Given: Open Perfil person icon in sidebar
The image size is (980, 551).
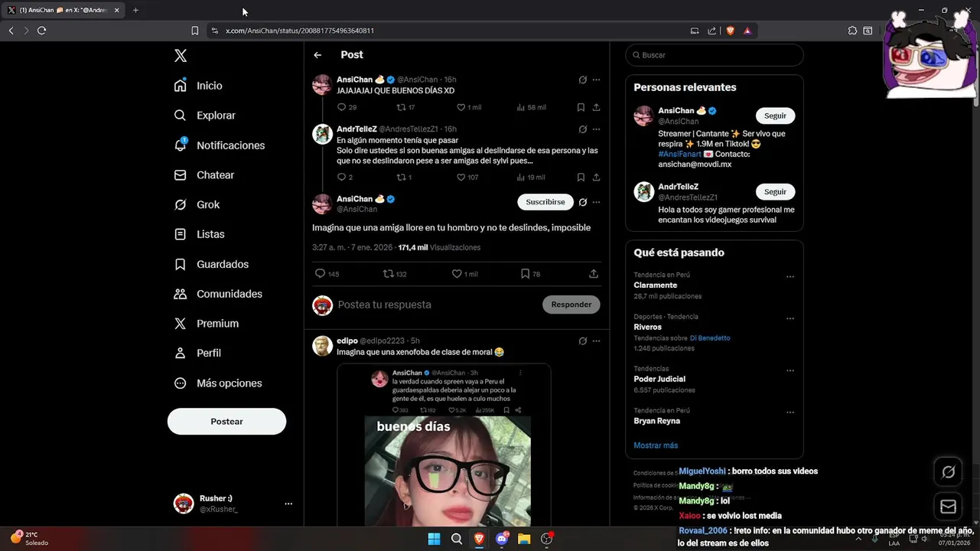Looking at the screenshot, I should (x=181, y=353).
